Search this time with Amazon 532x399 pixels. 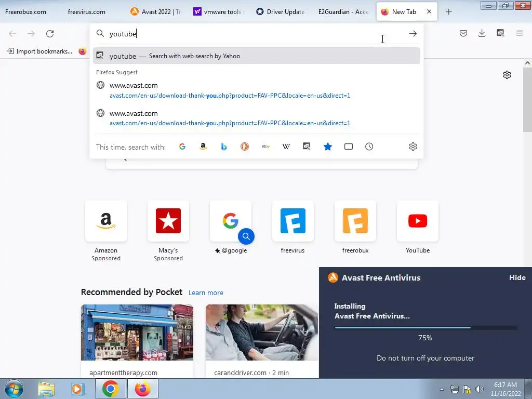tap(203, 147)
